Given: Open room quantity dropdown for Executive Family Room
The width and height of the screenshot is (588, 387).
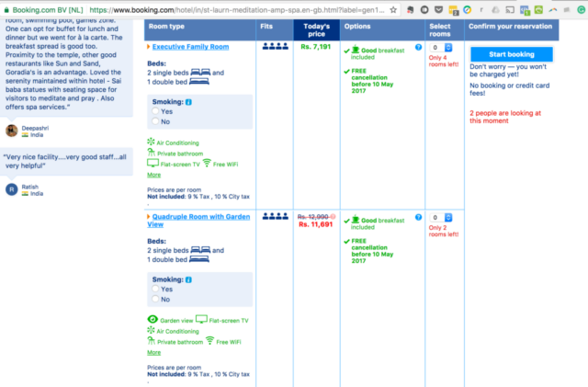Looking at the screenshot, I should tap(441, 48).
